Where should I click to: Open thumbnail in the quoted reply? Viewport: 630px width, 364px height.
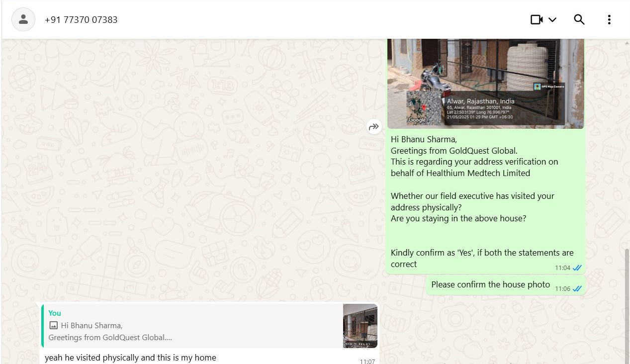(x=360, y=326)
